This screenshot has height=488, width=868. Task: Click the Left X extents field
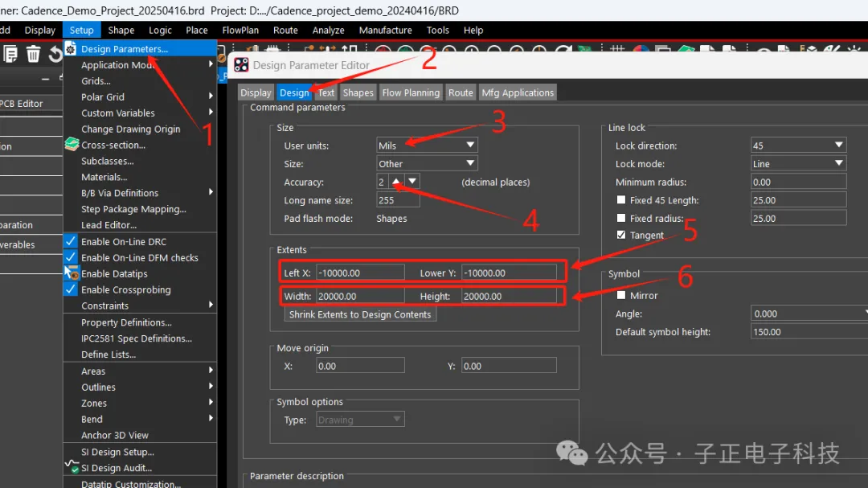point(360,273)
